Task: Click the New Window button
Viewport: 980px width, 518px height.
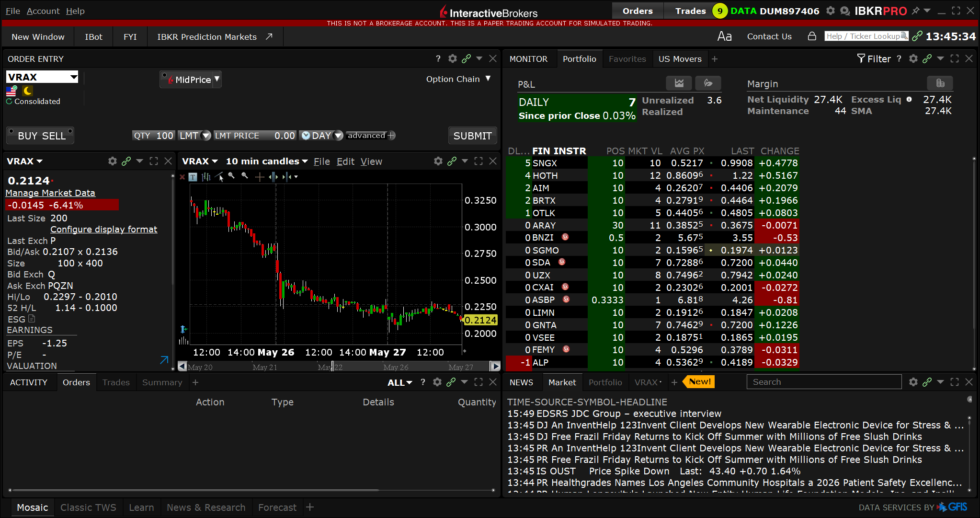Action: click(38, 37)
